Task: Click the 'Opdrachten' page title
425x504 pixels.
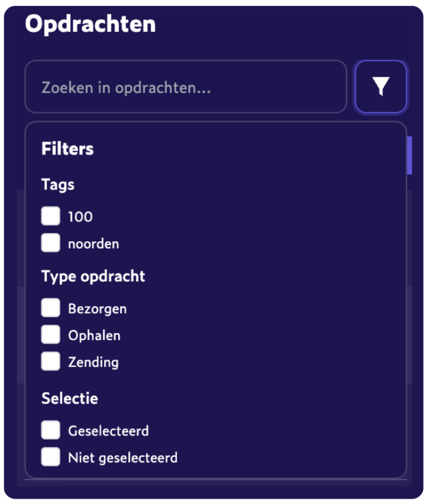Action: (x=90, y=24)
